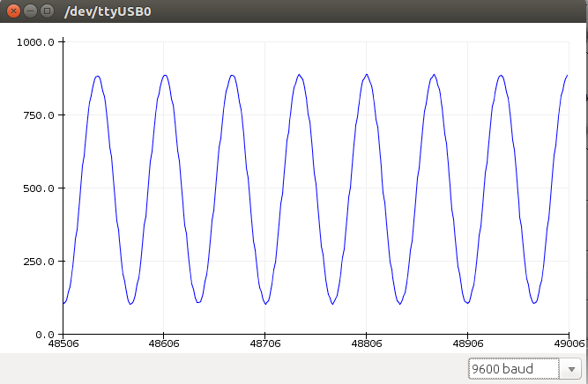The height and width of the screenshot is (384, 588).
Task: Click the 500.0 y-axis label
Action: tap(39, 188)
